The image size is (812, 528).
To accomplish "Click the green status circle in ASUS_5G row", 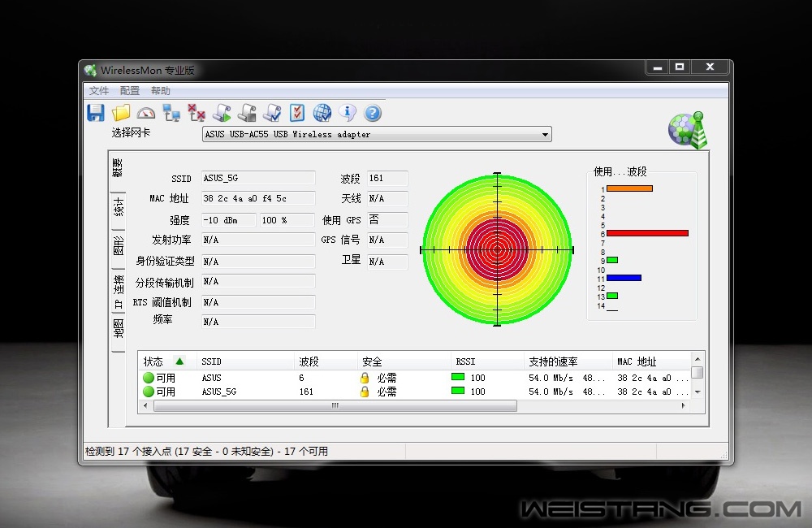I will pos(149,392).
